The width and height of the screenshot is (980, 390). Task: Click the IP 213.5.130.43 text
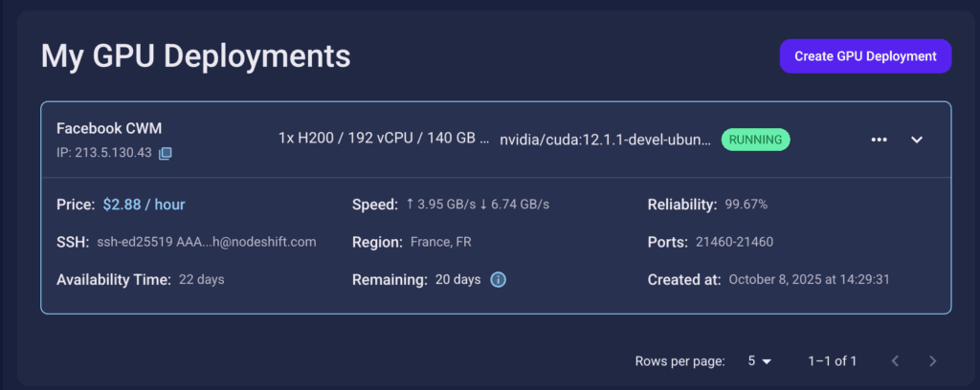pos(104,153)
